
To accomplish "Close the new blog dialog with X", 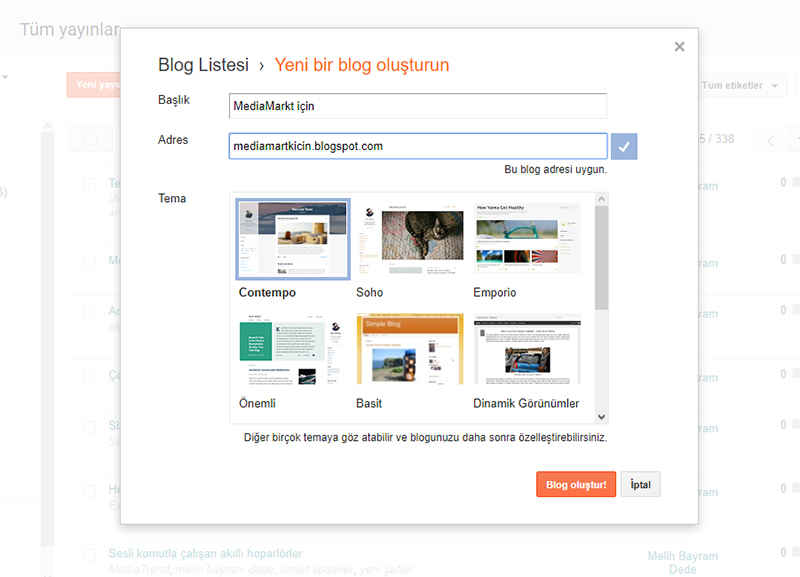I will click(679, 47).
